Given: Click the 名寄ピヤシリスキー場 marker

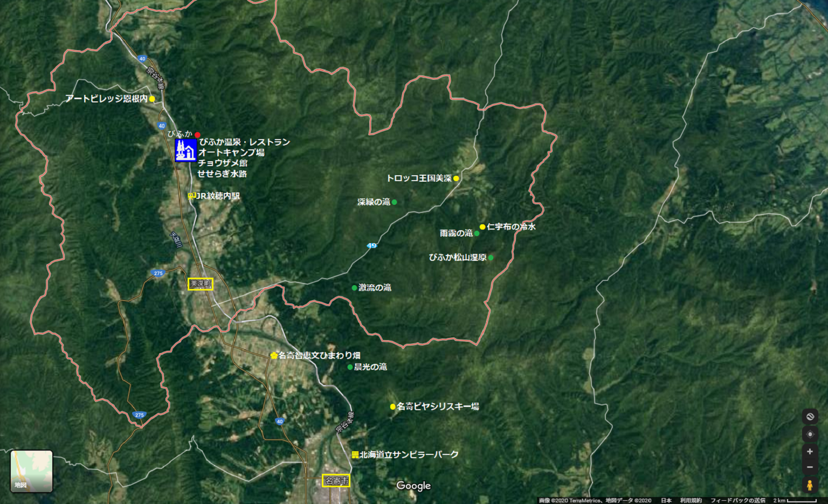Looking at the screenshot, I should pyautogui.click(x=392, y=406).
